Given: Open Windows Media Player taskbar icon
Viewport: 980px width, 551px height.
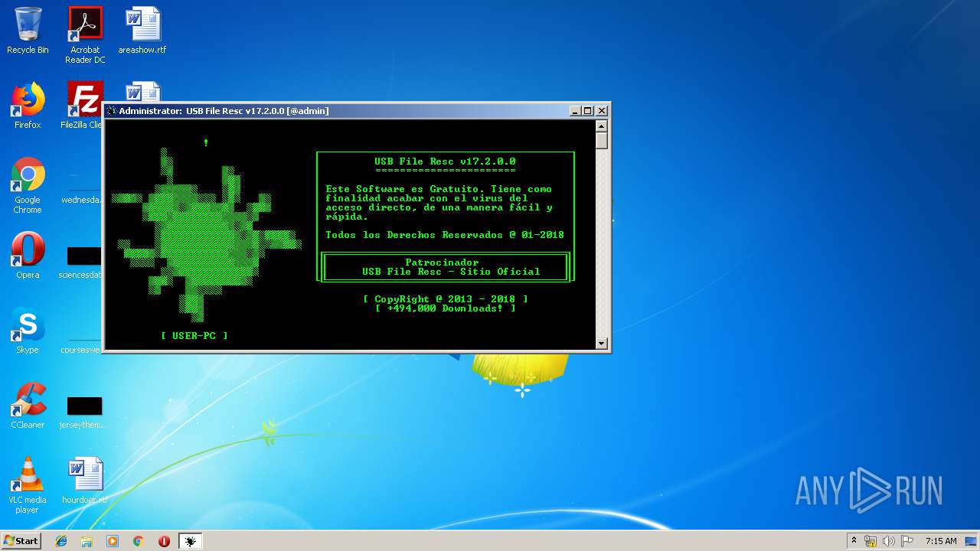Looking at the screenshot, I should (x=113, y=541).
